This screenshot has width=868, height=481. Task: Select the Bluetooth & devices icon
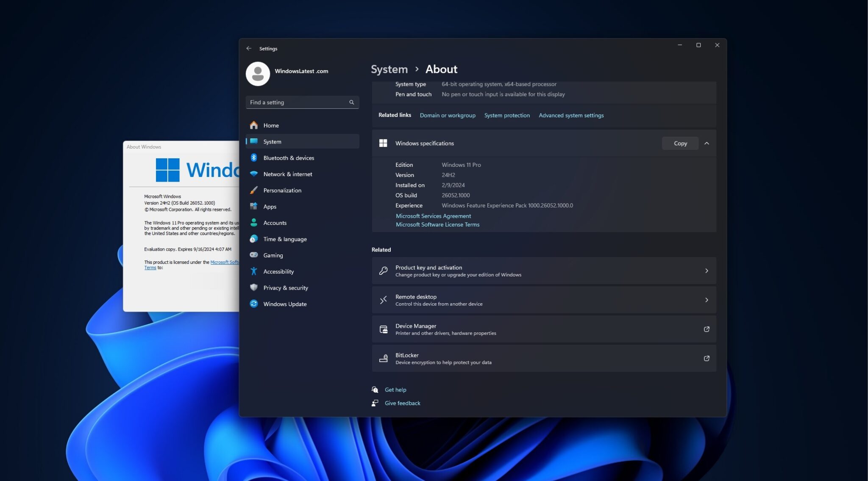[x=253, y=158]
